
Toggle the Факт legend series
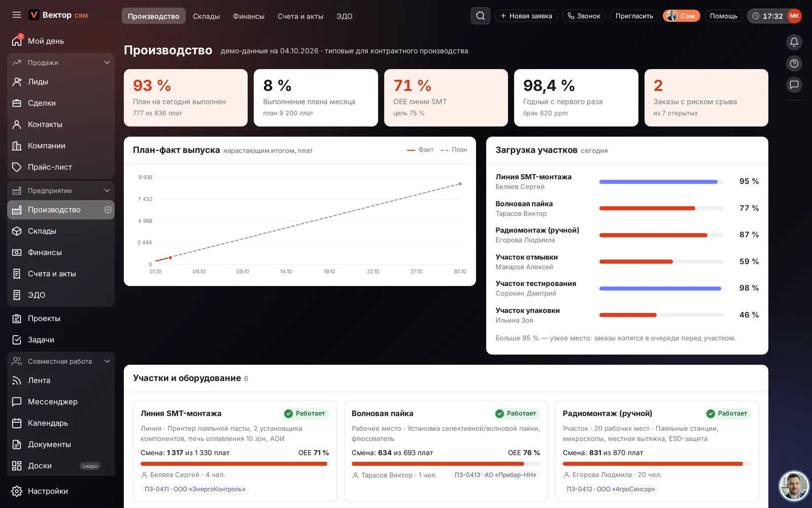tap(420, 150)
